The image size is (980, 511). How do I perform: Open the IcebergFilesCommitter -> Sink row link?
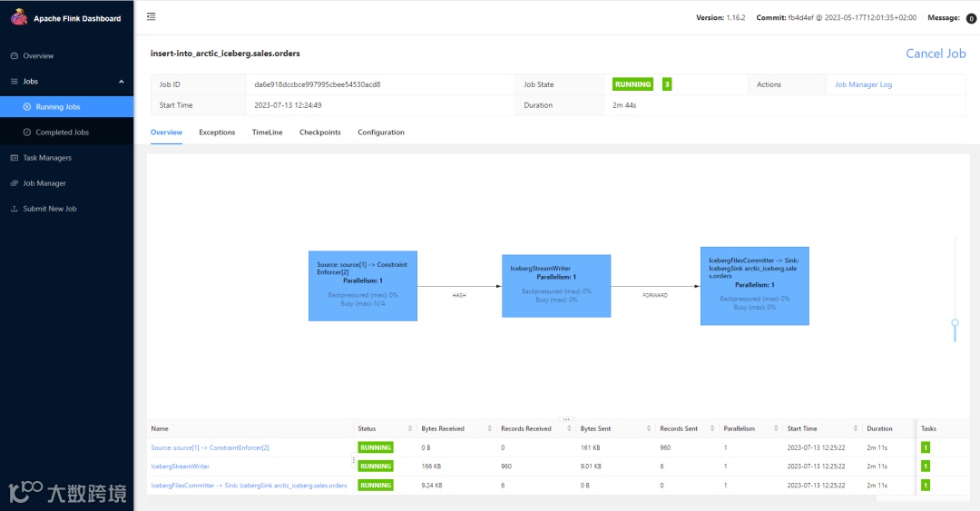coord(249,486)
